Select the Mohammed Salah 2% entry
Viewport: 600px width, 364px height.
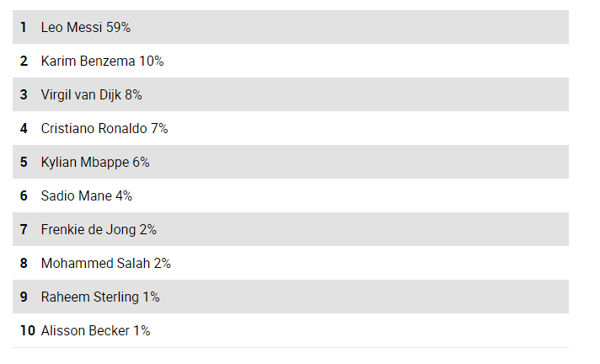point(105,264)
